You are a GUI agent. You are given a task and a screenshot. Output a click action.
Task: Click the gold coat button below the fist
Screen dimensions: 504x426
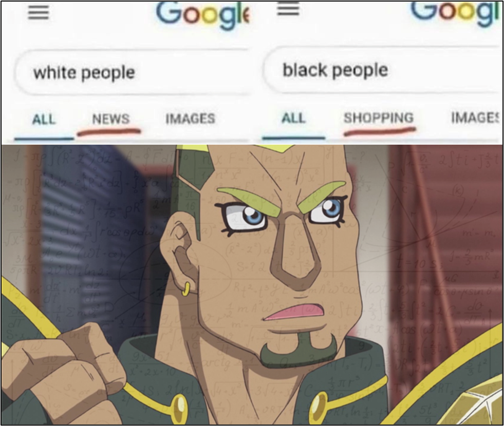178,409
